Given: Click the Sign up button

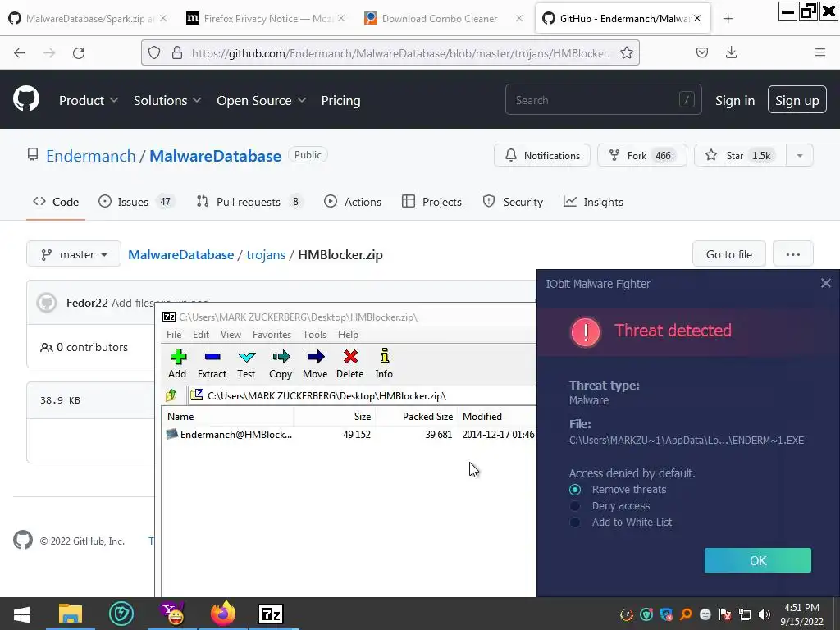Looking at the screenshot, I should [797, 100].
